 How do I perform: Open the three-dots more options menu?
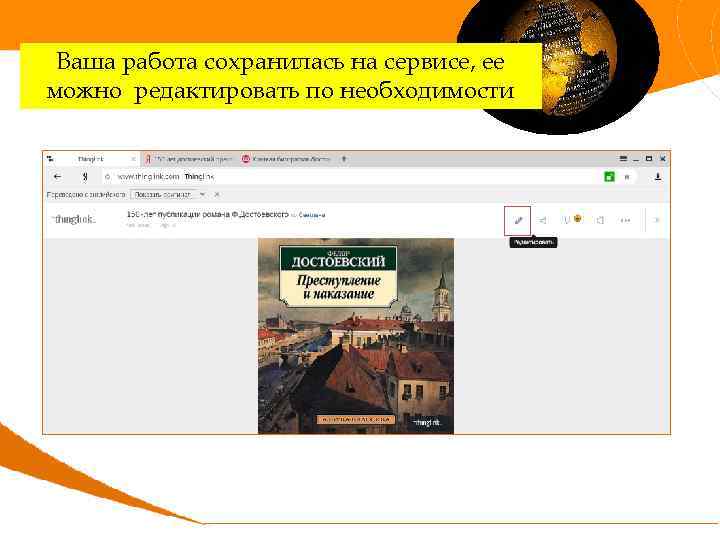coord(625,220)
